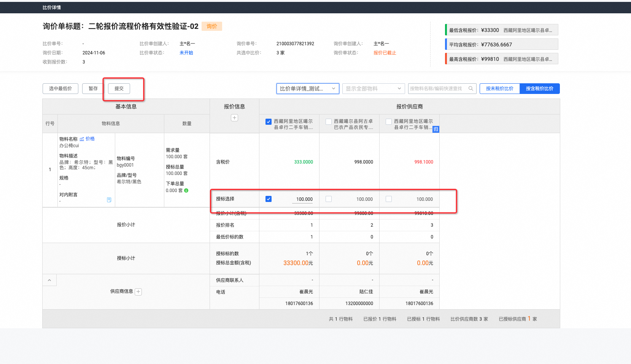The image size is (631, 364).
Task: Click the inquiry date 2024-11-06
Action: (x=94, y=53)
